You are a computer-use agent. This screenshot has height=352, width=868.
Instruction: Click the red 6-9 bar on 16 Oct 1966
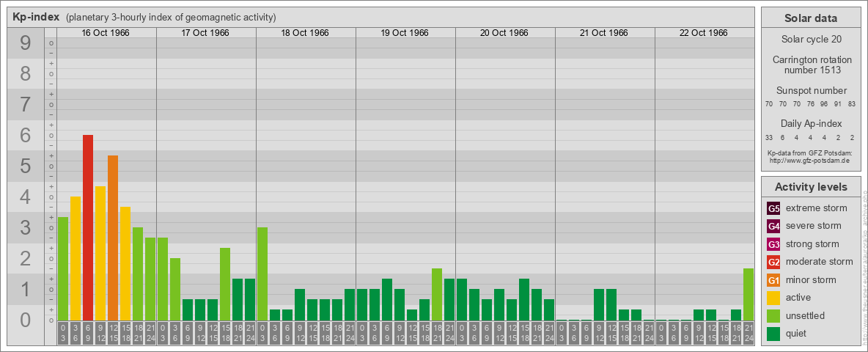[88, 228]
